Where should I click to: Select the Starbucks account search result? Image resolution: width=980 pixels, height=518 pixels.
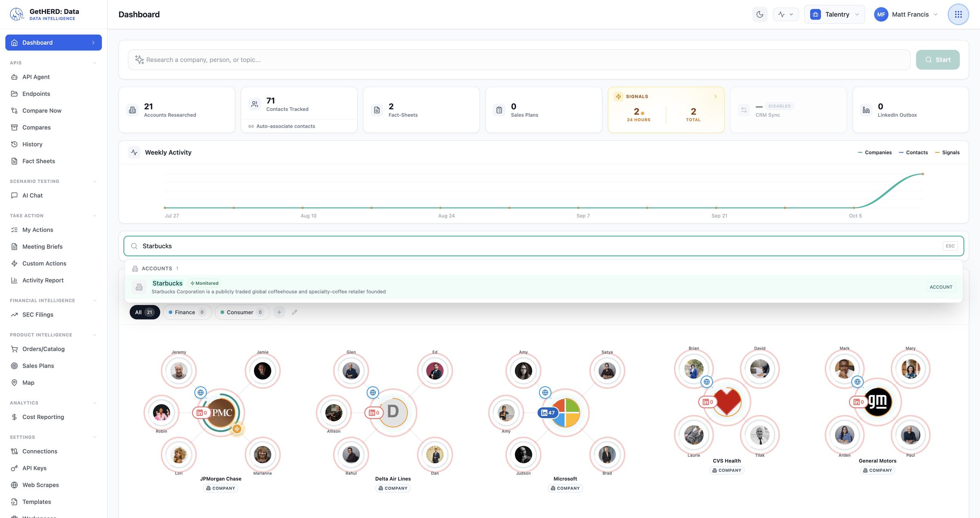pyautogui.click(x=543, y=287)
